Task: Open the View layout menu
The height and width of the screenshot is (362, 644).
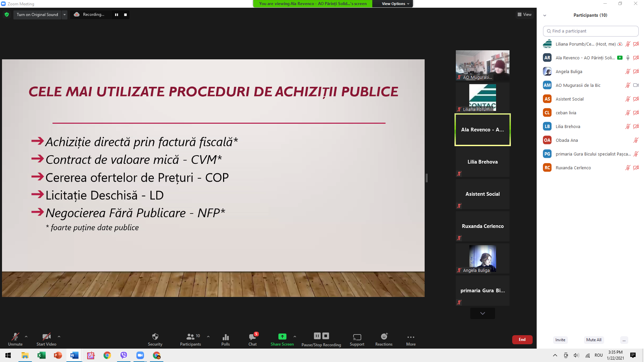Action: (x=524, y=14)
